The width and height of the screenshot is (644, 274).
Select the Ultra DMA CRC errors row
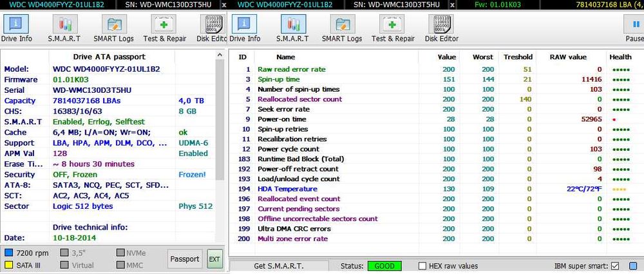[436, 229]
